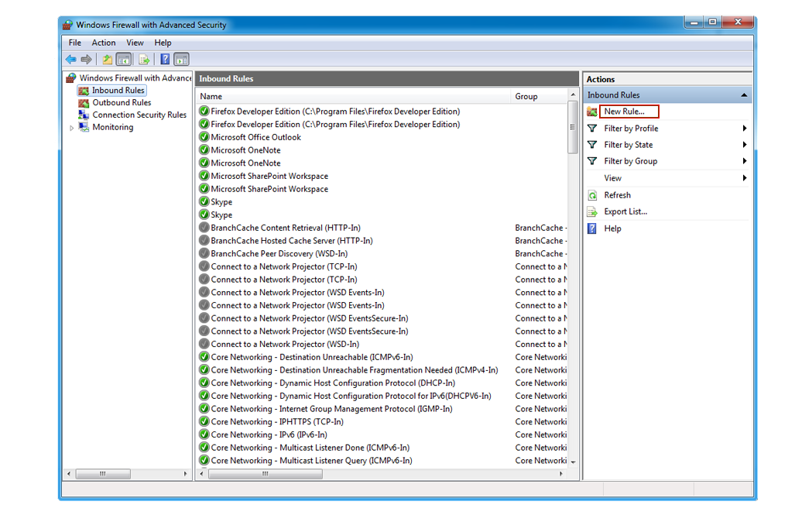Open the File menu

[x=75, y=43]
